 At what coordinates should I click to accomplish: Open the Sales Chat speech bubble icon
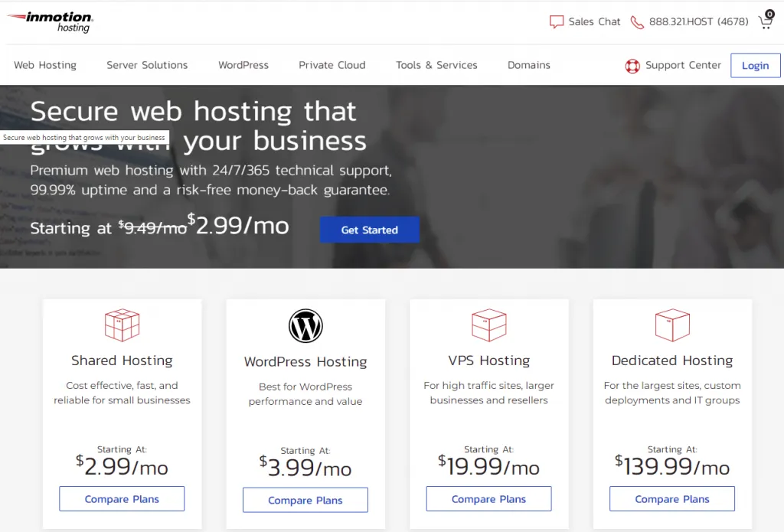(557, 22)
